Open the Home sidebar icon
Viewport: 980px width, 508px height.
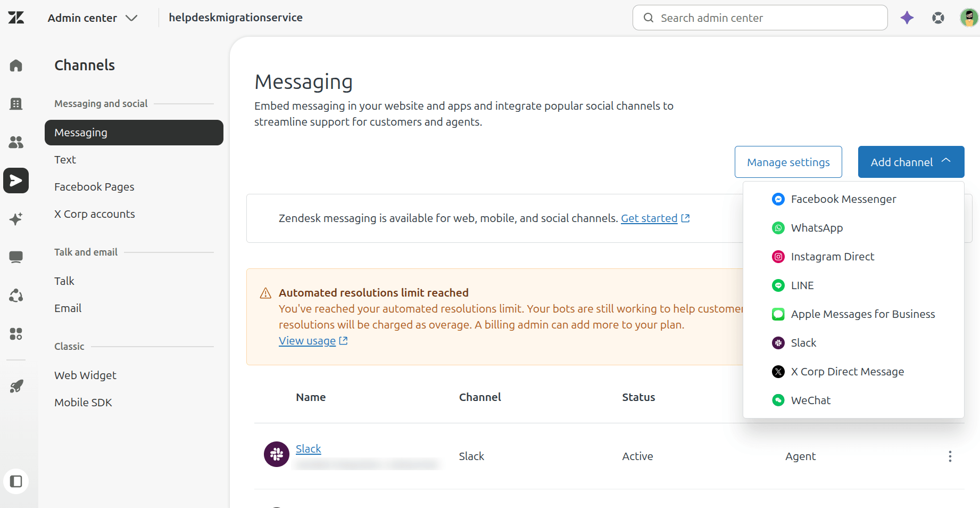(x=16, y=65)
